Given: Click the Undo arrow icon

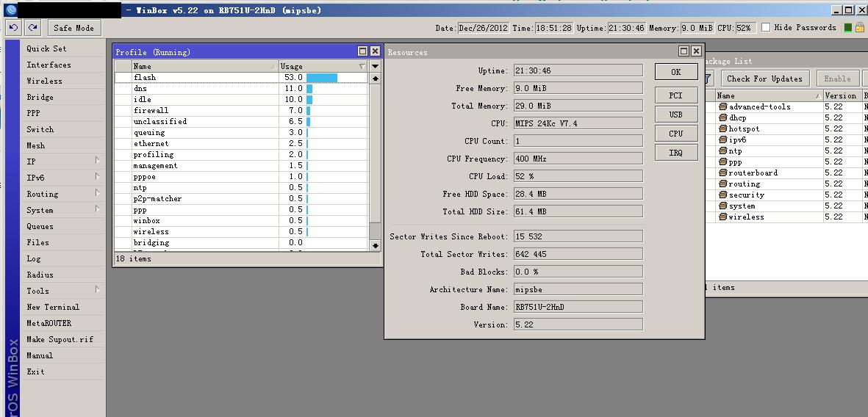Looking at the screenshot, I should [14, 28].
